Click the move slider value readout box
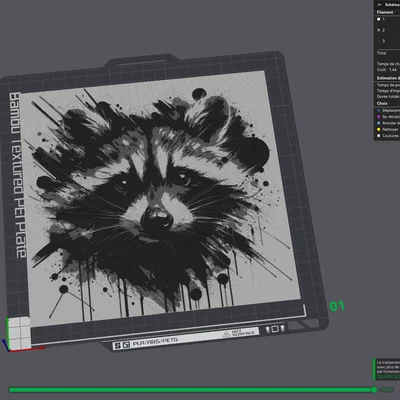This screenshot has height=400, width=400. [387, 389]
